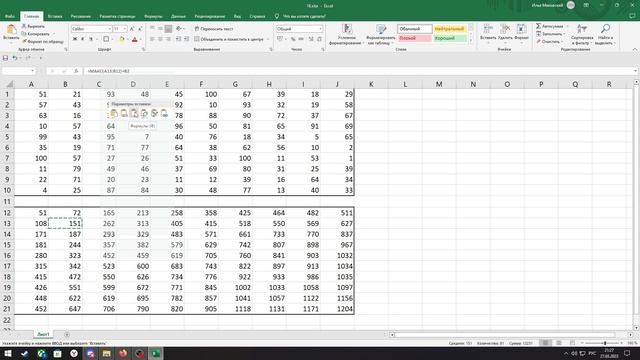Click the Undo arrow icon
This screenshot has height=360, width=640.
(x=15, y=58)
